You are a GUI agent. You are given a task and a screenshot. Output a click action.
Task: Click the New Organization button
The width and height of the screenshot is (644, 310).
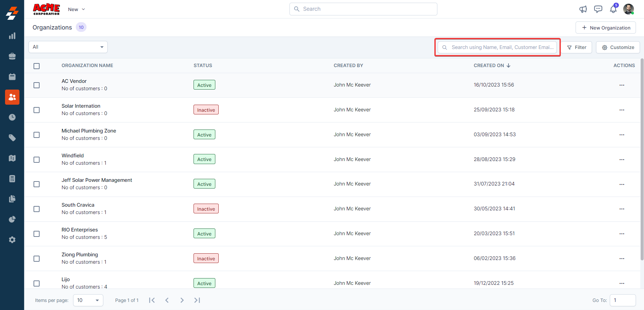[605, 28]
